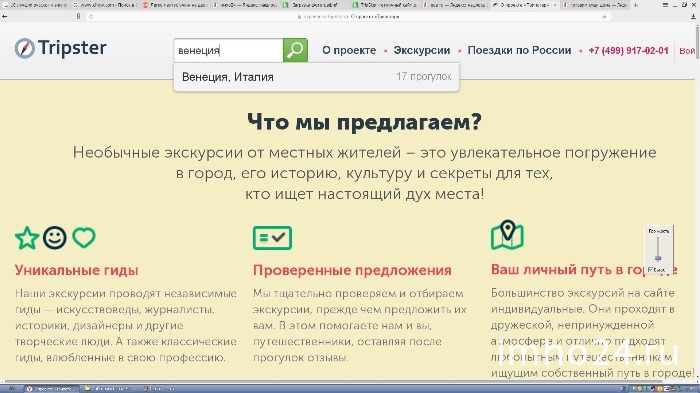Click the green magnifier search button

coord(295,50)
